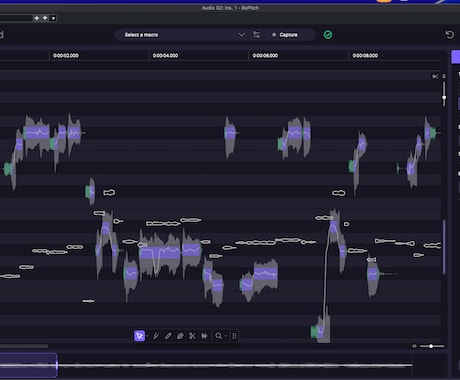The width and height of the screenshot is (460, 380).
Task: Open the preset down-arrow menu at top left
Action: tap(53, 18)
